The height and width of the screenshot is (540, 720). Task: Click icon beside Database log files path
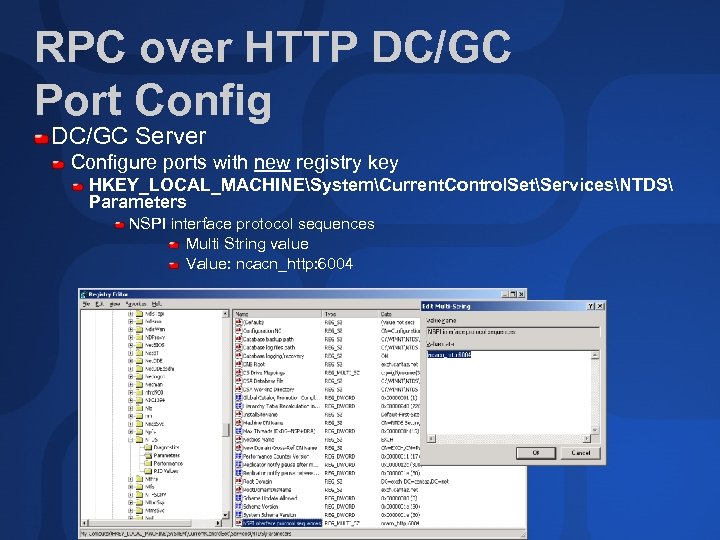point(238,347)
